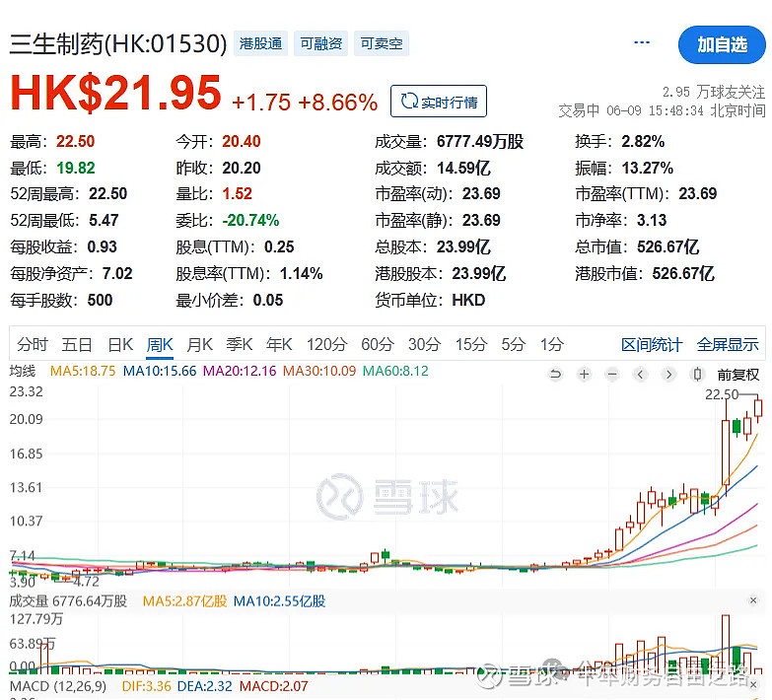Switch to the 年K tab
Image resolution: width=772 pixels, height=700 pixels.
[279, 345]
